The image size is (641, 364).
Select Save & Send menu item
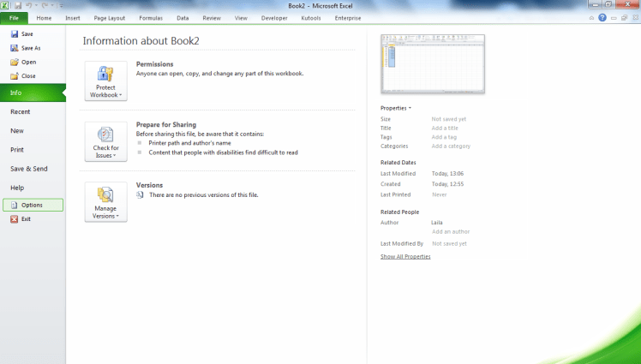tap(29, 169)
